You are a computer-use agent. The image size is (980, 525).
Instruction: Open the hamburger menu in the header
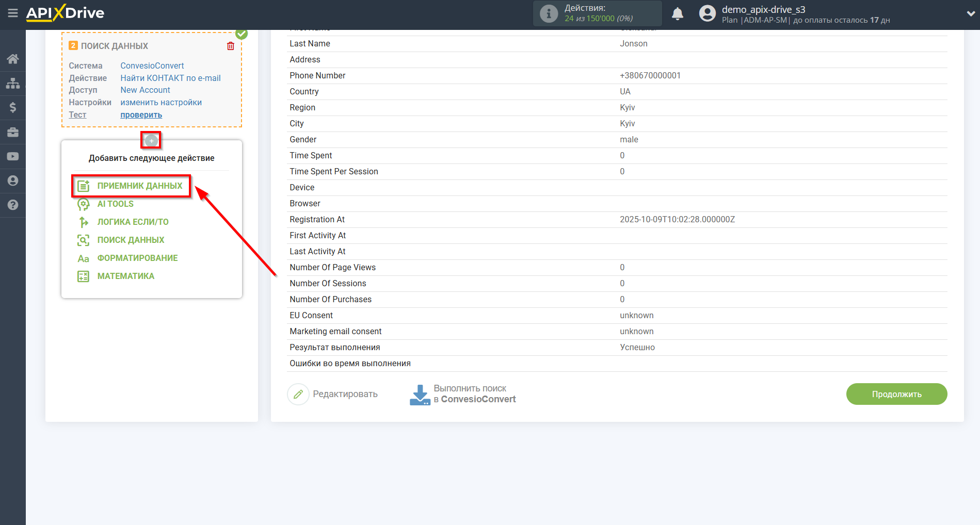(x=13, y=13)
